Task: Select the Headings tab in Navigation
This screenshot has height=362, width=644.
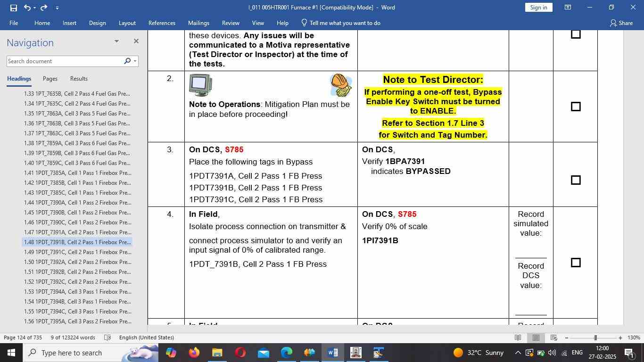Action: 19,79
